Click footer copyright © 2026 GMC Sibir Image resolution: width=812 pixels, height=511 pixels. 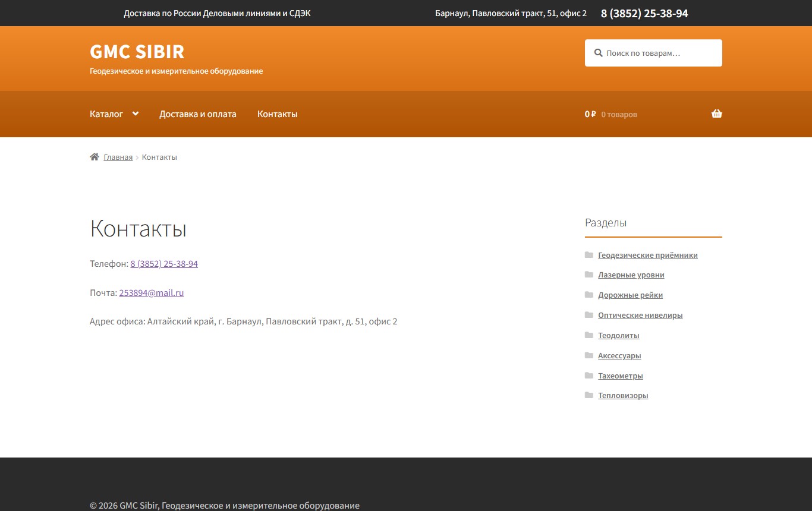pos(225,506)
